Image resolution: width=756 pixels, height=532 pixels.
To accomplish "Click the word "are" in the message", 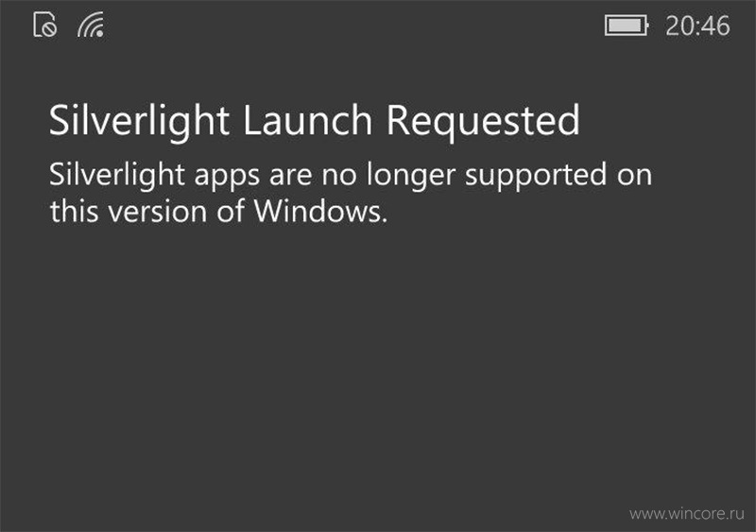I will click(291, 177).
